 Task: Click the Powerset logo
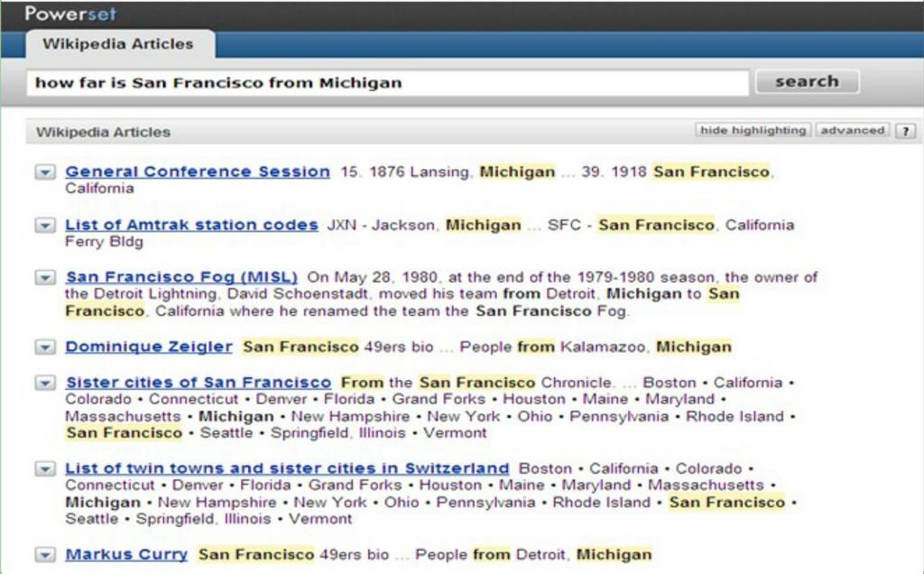pyautogui.click(x=70, y=14)
